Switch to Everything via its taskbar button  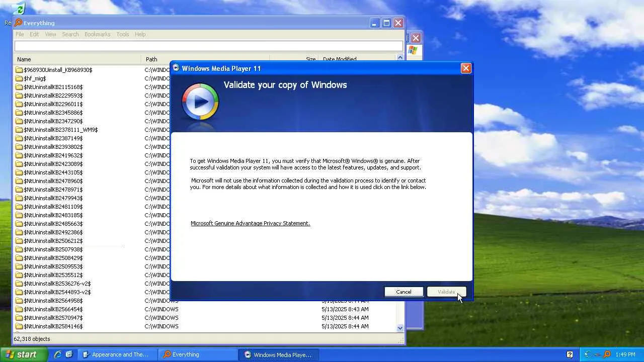[x=198, y=354]
